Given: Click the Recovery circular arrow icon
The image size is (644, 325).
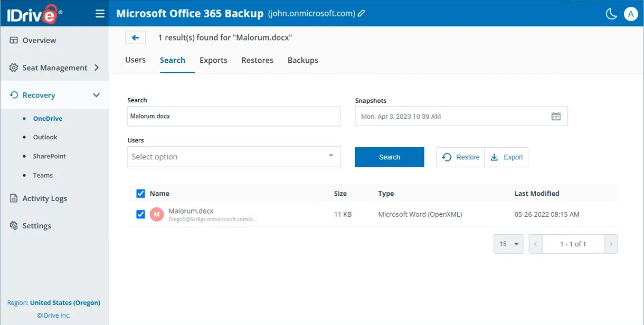Looking at the screenshot, I should pos(14,95).
